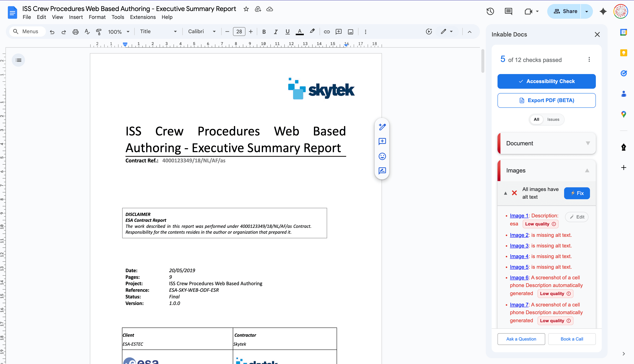
Task: Click the Image 3 missing alt text link
Action: (519, 246)
